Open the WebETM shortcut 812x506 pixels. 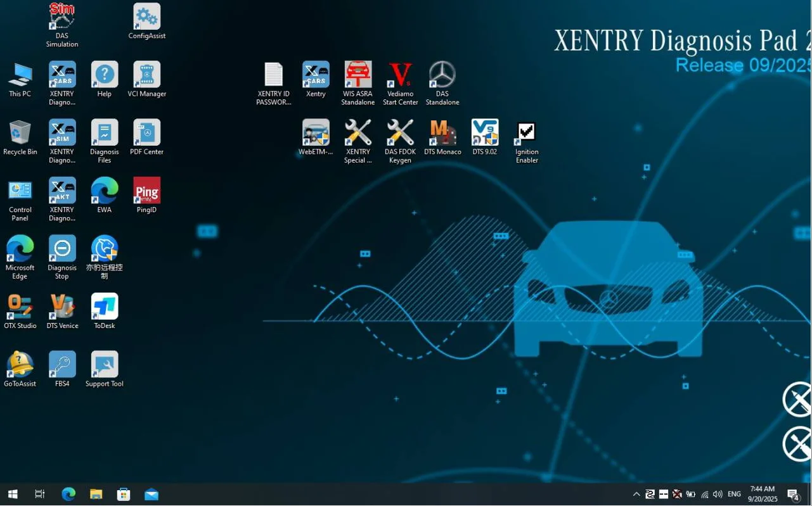316,137
